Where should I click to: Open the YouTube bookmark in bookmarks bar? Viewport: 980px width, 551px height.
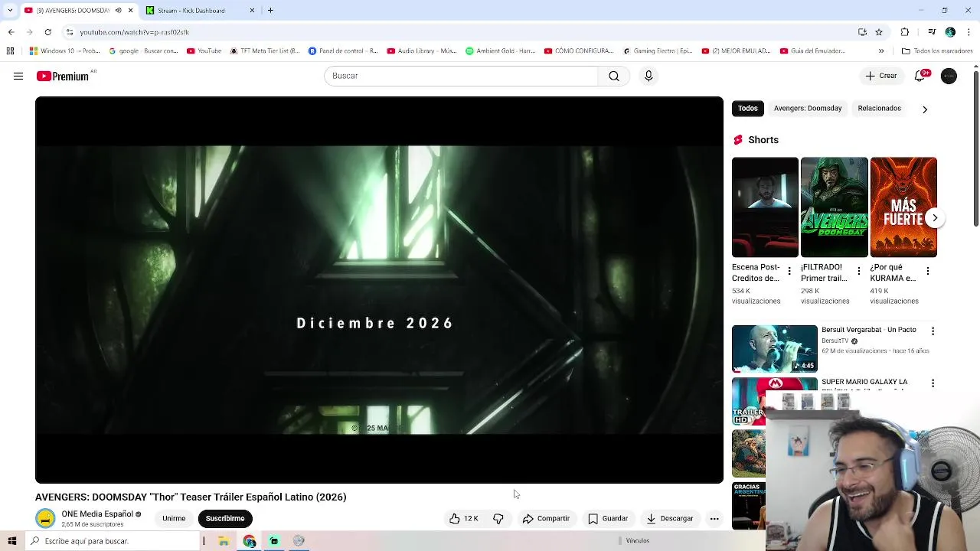[204, 51]
